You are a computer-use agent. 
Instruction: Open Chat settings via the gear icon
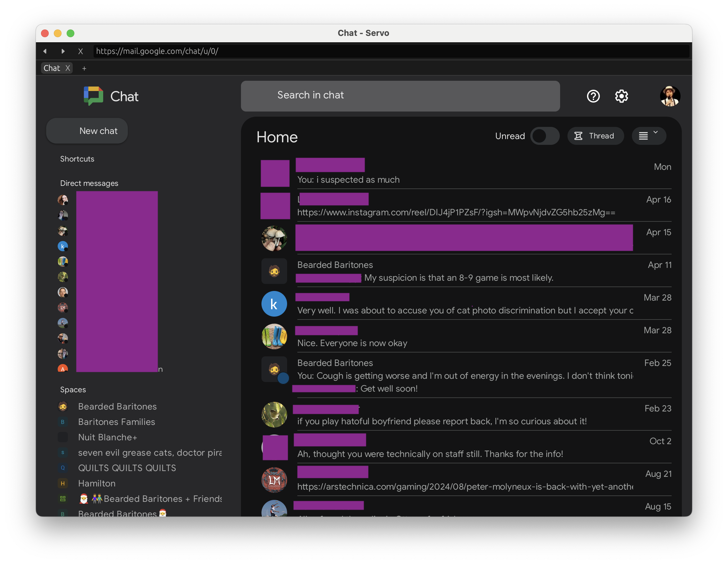coord(621,96)
